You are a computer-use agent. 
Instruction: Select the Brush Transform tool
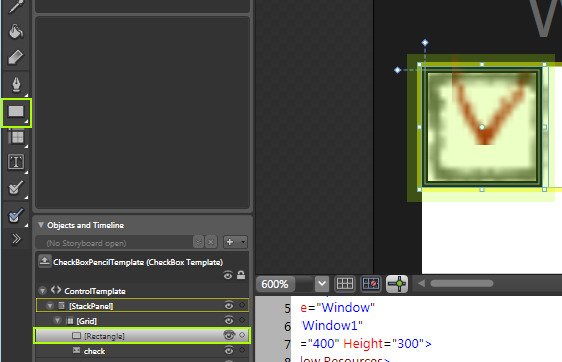[x=16, y=57]
